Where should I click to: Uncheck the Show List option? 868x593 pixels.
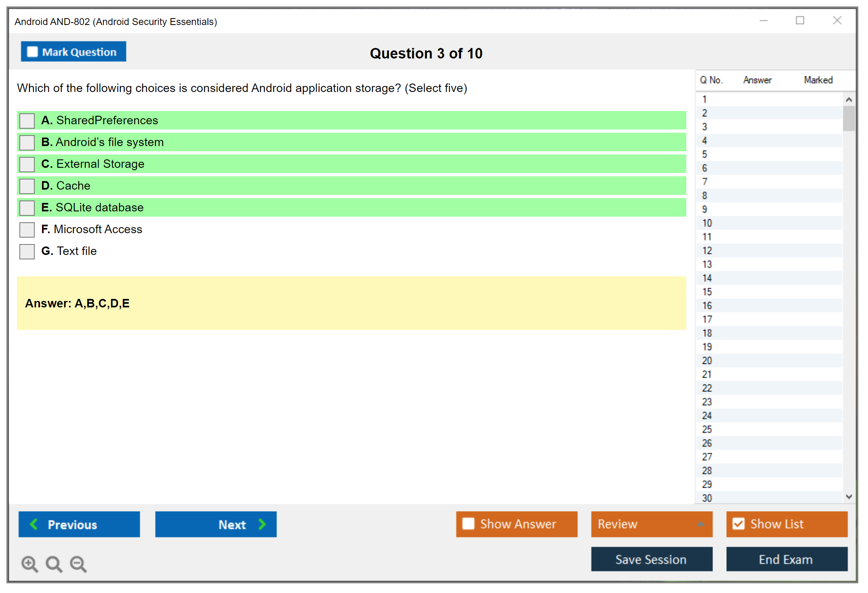click(x=738, y=524)
